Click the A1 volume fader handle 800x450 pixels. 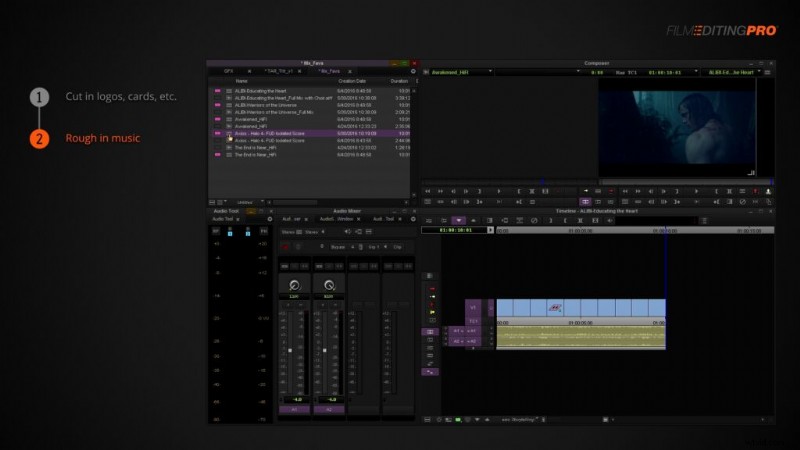(x=290, y=351)
